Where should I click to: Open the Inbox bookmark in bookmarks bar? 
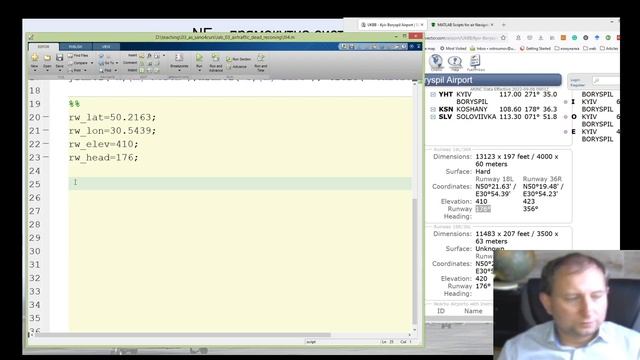click(x=492, y=48)
